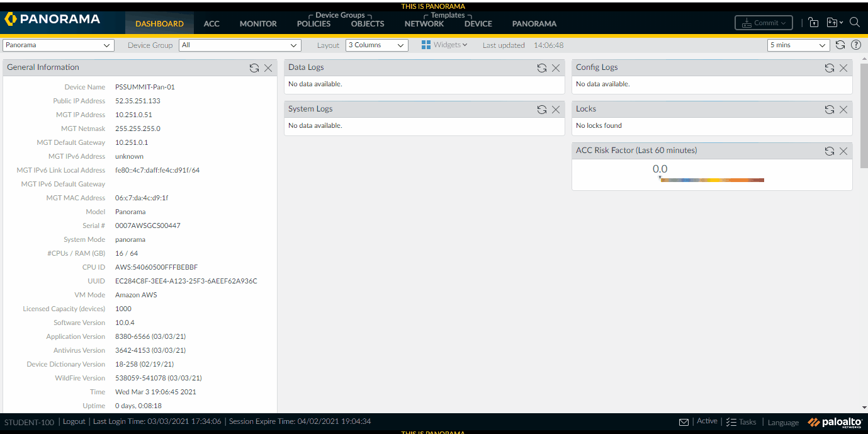Open the Layout dropdown showing 3 Columns
The height and width of the screenshot is (434, 868).
point(377,45)
